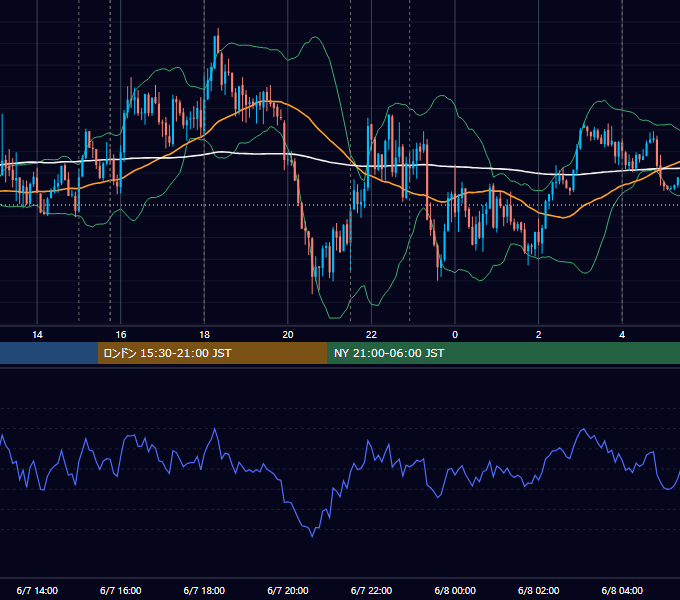680x600 pixels.
Task: Click the 6/7 20:00 date label
Action: [288, 590]
